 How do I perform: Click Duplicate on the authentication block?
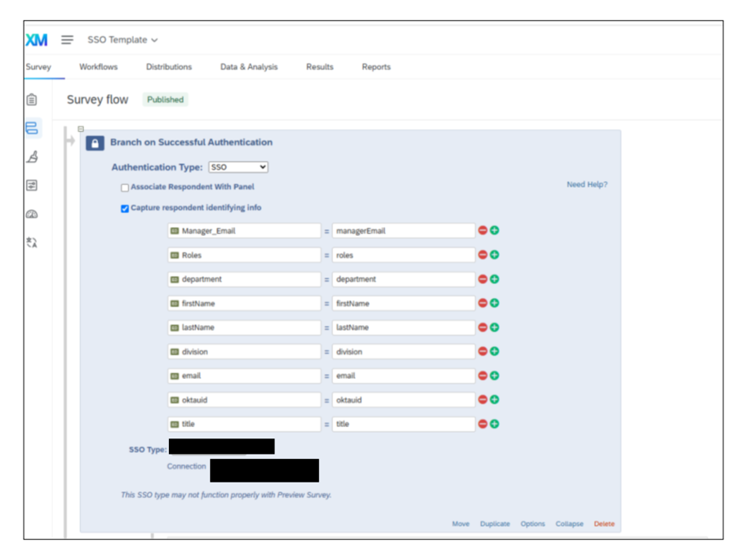point(495,524)
